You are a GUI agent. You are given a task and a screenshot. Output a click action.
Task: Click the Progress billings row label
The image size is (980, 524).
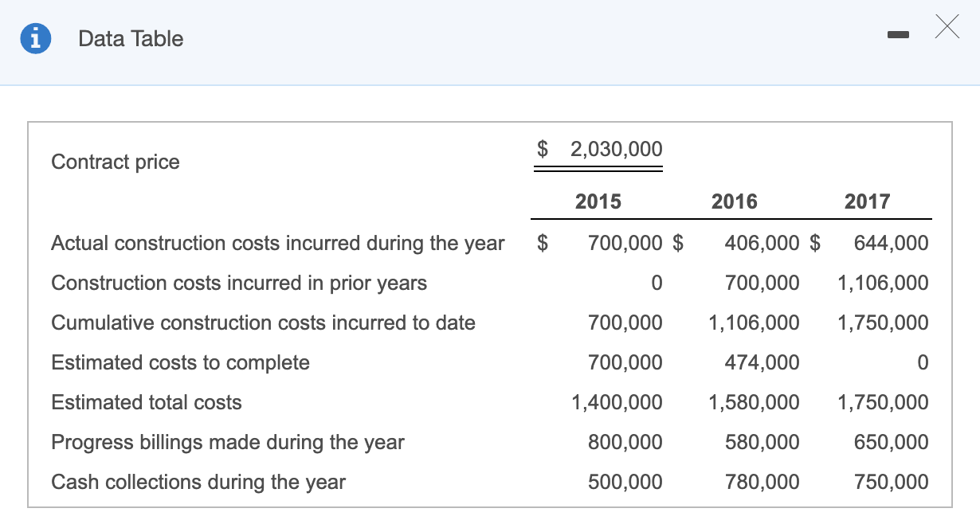click(228, 442)
